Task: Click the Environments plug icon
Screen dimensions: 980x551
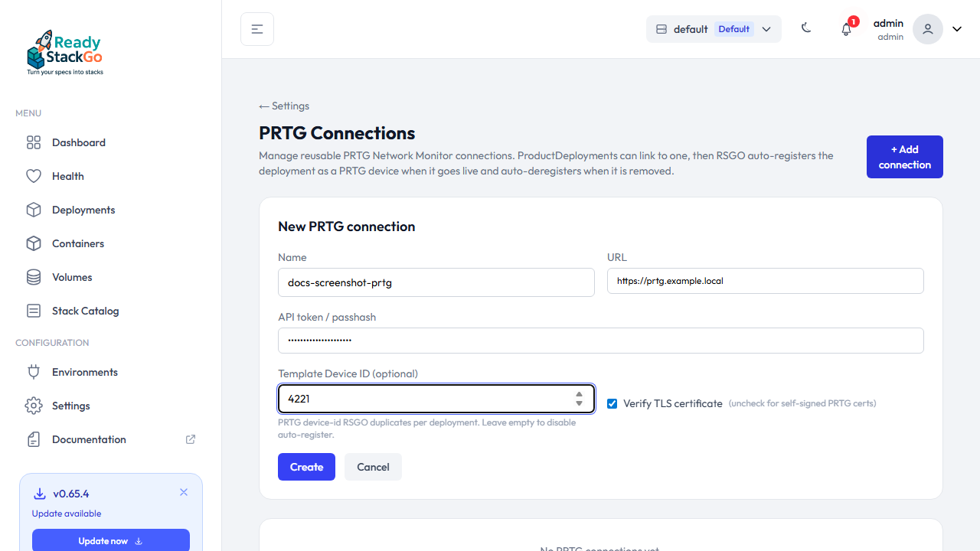Action: pyautogui.click(x=34, y=372)
